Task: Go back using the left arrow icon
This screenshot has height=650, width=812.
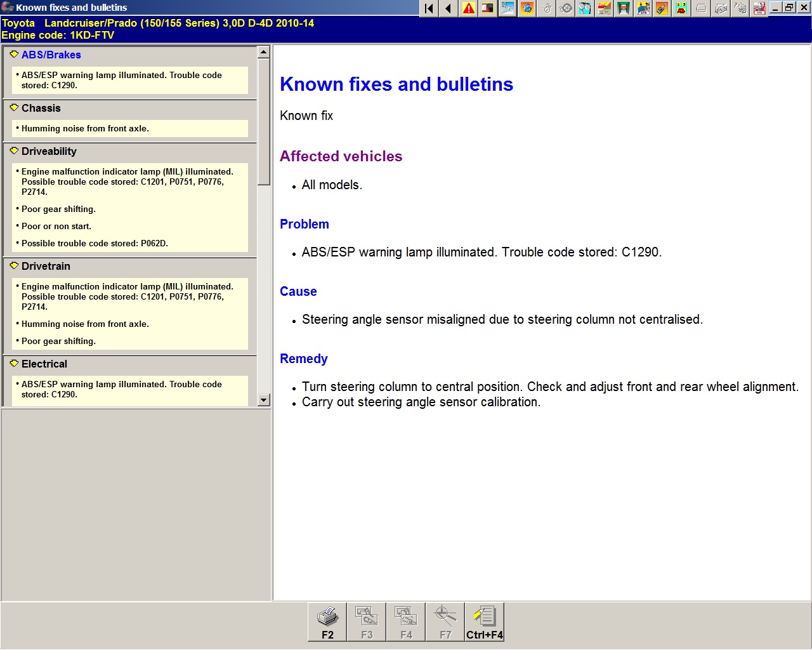Action: (449, 8)
